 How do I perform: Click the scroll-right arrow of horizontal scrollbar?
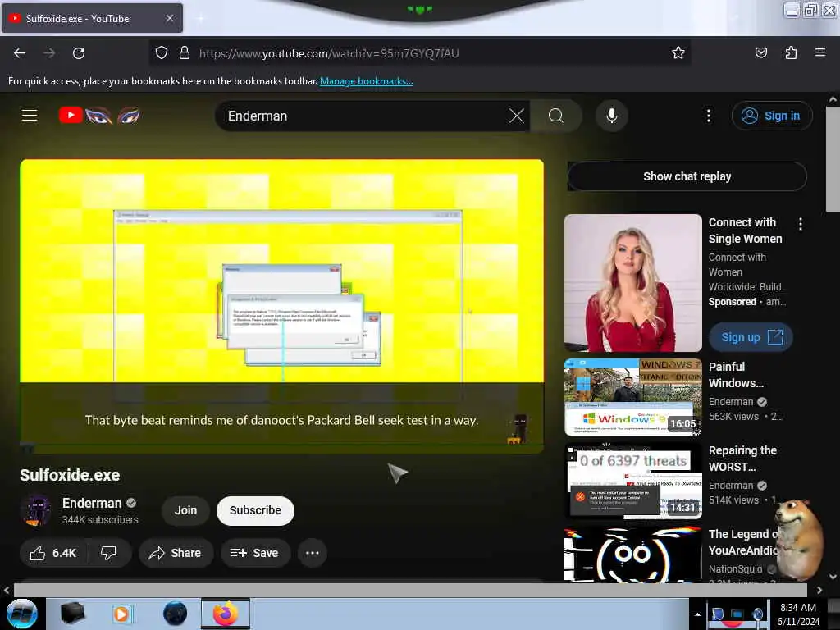(819, 590)
